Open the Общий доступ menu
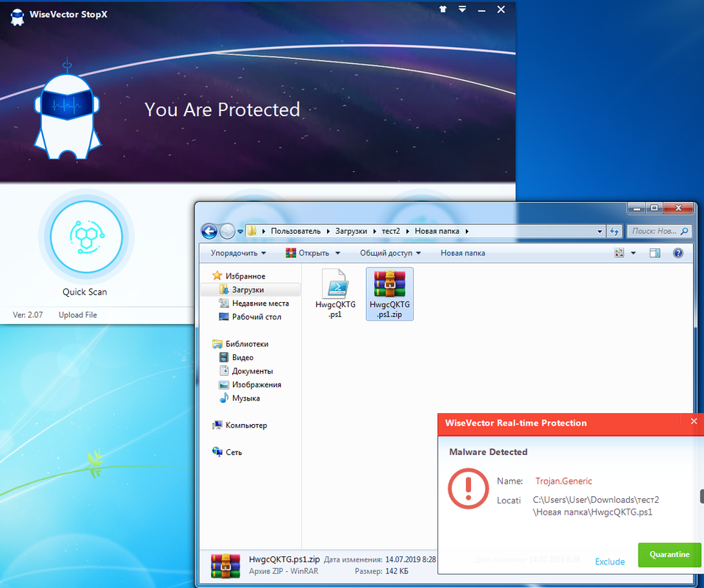The width and height of the screenshot is (704, 588). 390,253
